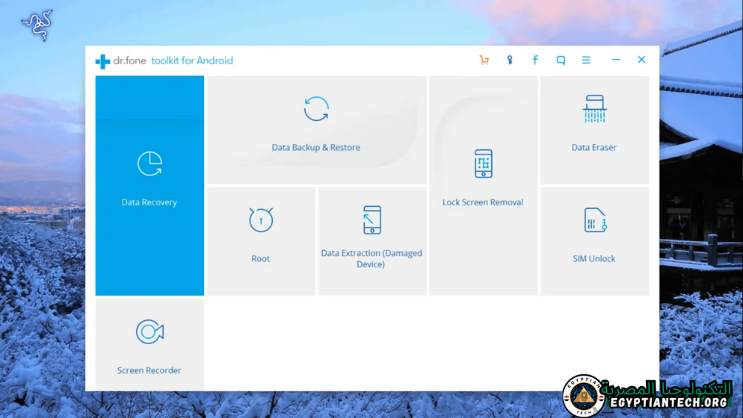Image resolution: width=743 pixels, height=418 pixels.
Task: Open registration via the key icon
Action: click(x=510, y=60)
